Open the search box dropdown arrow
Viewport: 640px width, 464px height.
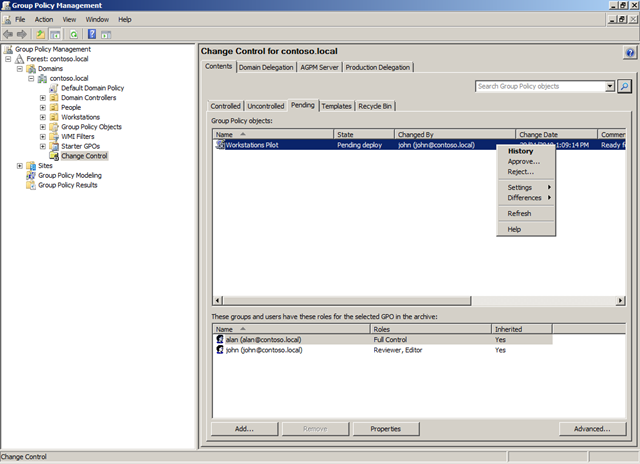pos(610,87)
